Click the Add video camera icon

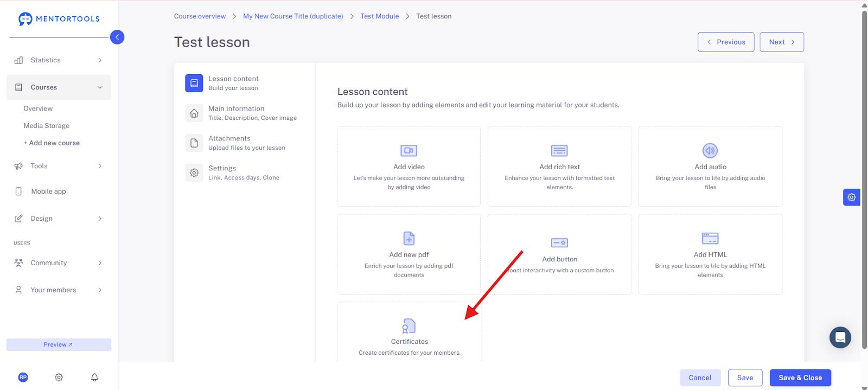[409, 150]
